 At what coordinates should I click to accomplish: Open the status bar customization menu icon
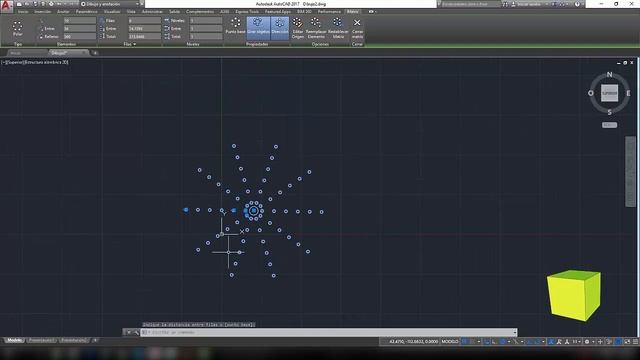click(x=636, y=342)
